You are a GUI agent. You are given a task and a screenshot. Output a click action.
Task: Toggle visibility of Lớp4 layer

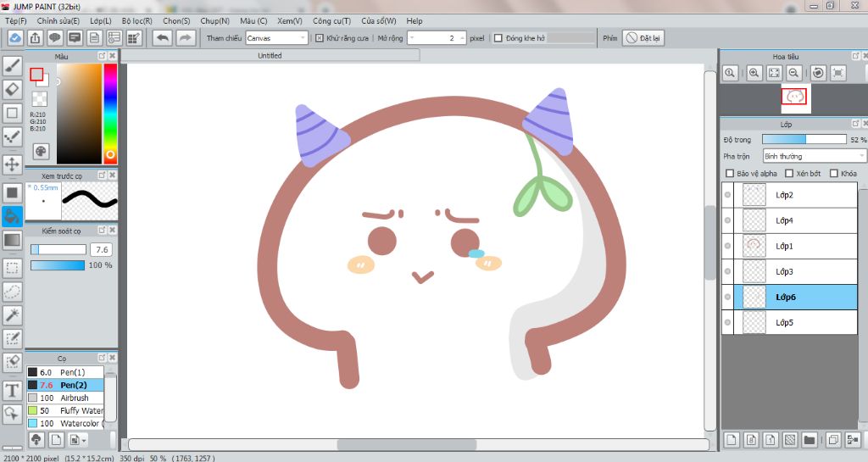point(727,220)
